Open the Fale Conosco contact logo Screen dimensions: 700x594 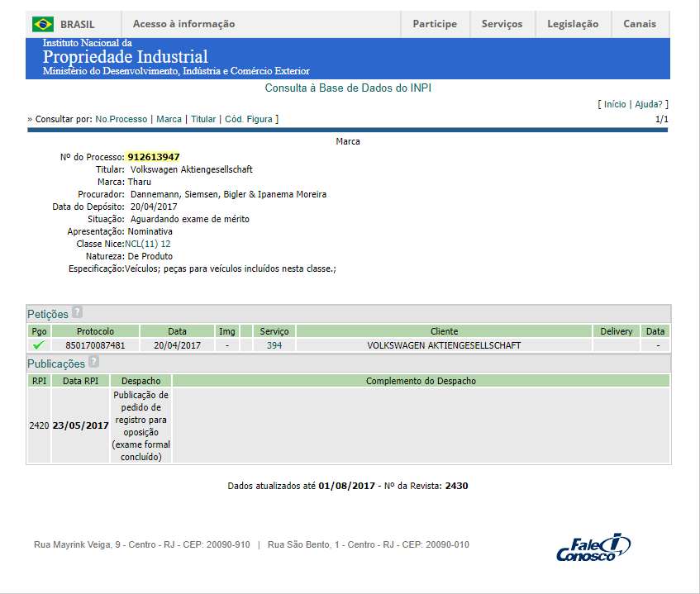[593, 547]
